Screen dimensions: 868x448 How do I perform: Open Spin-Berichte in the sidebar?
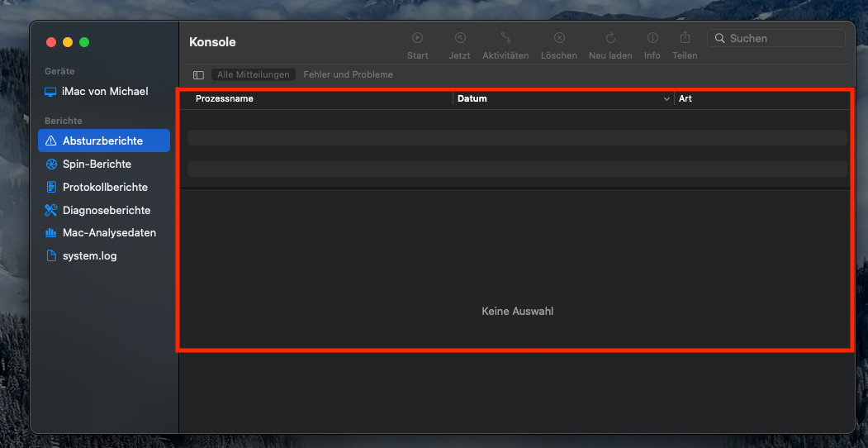point(97,164)
